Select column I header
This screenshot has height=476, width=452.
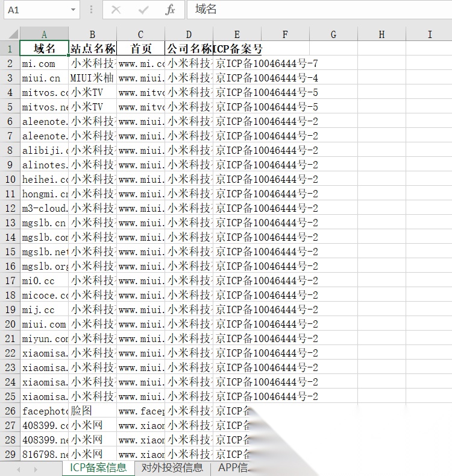pos(429,34)
